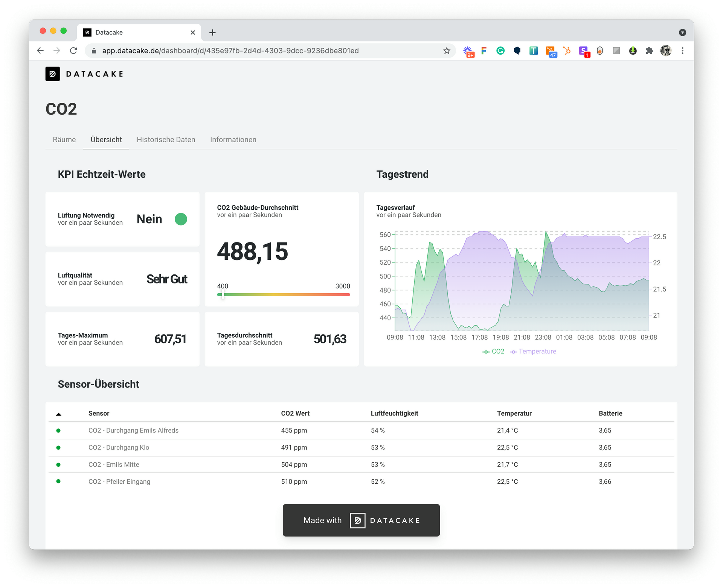This screenshot has width=723, height=588.
Task: Select the Übersicht tab
Action: coord(106,140)
